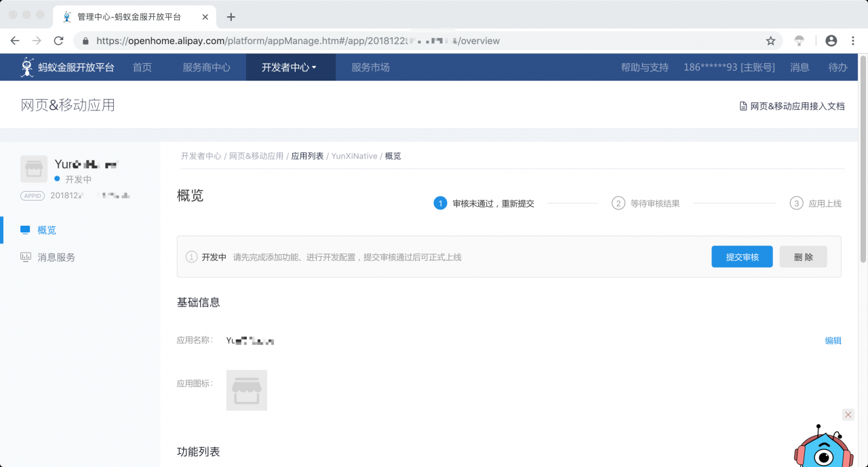Image resolution: width=868 pixels, height=467 pixels.
Task: Click the 基础信息 section heading
Action: pyautogui.click(x=199, y=302)
